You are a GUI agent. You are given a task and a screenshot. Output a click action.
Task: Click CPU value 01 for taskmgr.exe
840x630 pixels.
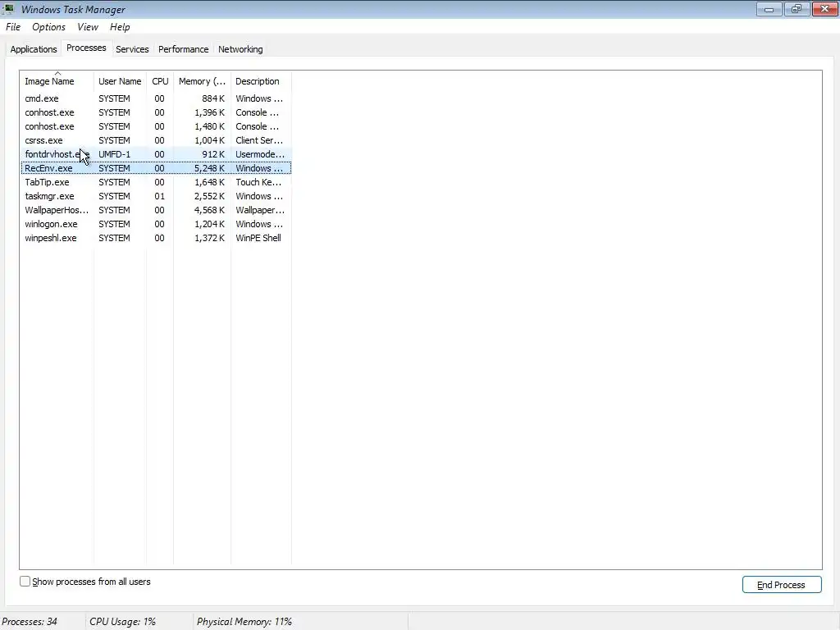coord(160,196)
